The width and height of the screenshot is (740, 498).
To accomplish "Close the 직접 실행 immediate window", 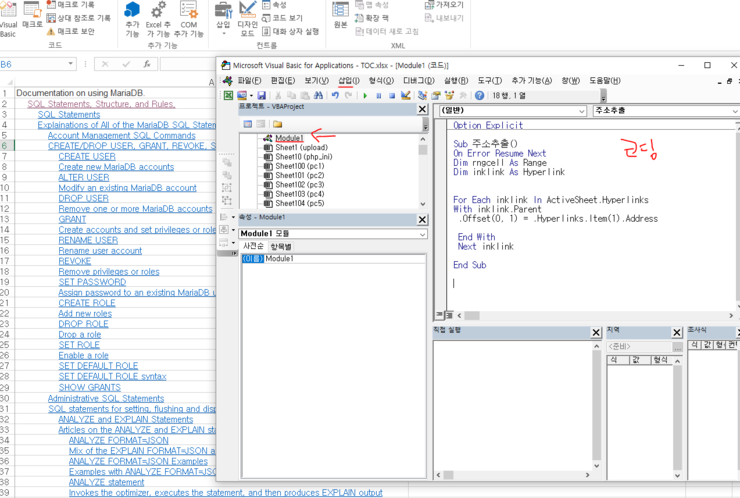I will point(596,332).
